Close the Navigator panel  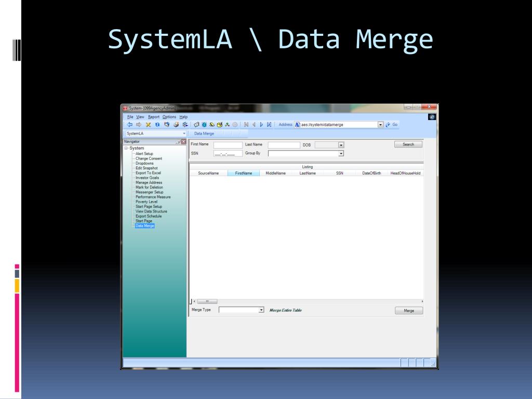pos(183,142)
